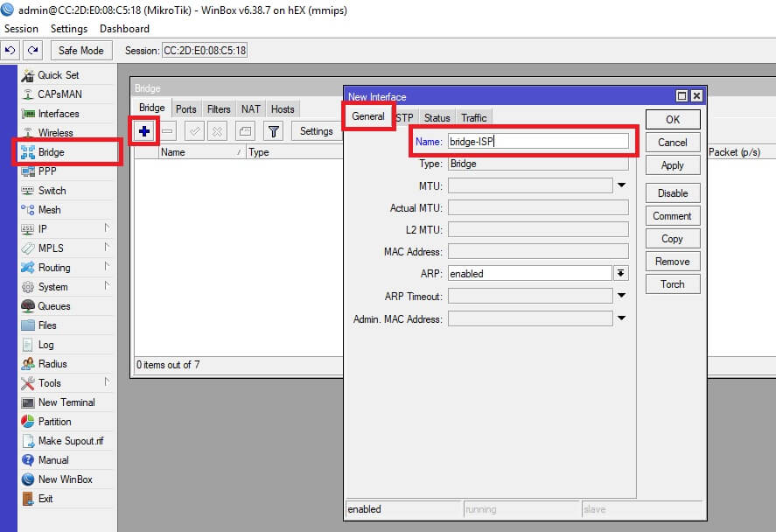The height and width of the screenshot is (532, 776).
Task: Expand the MPLS submenu
Action: pos(107,248)
